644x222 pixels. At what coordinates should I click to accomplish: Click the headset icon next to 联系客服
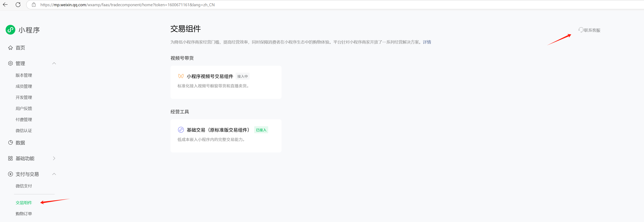pos(581,30)
